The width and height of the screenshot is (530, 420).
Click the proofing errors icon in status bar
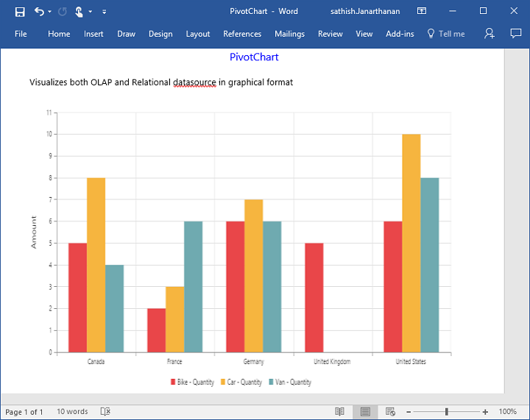(x=105, y=412)
